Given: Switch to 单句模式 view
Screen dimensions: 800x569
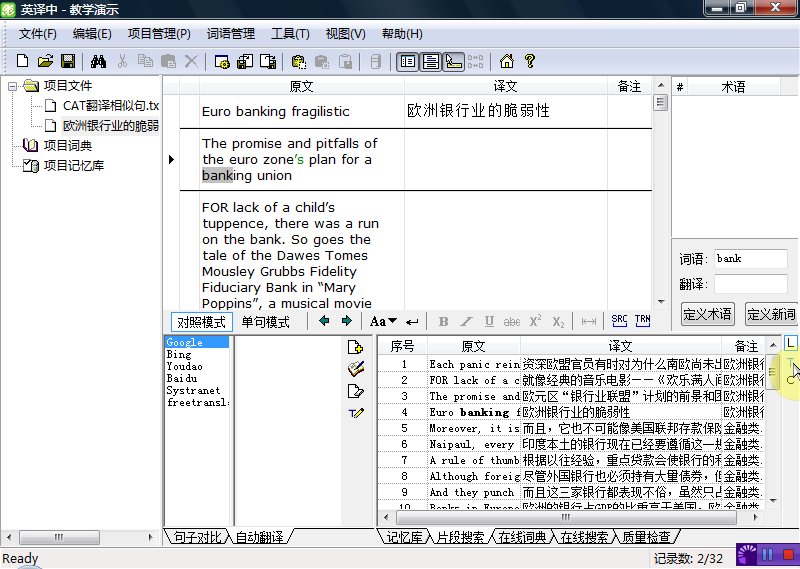Looking at the screenshot, I should (265, 322).
